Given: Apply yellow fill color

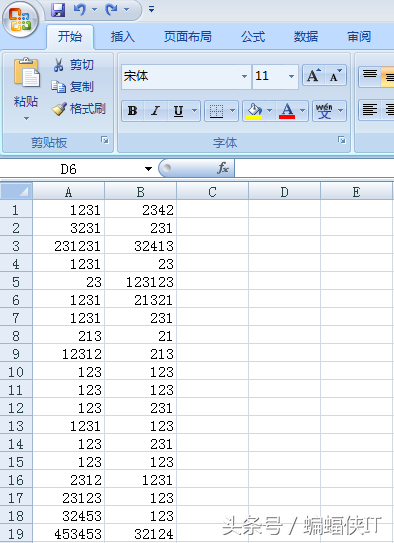Looking at the screenshot, I should coord(254,111).
